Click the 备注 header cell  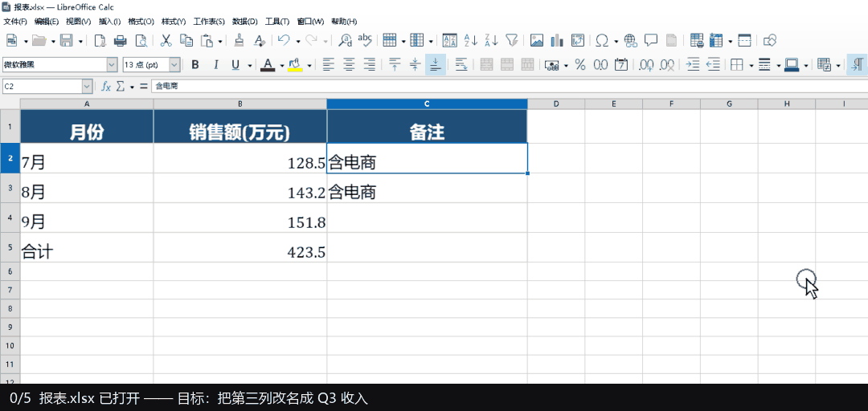coord(427,126)
